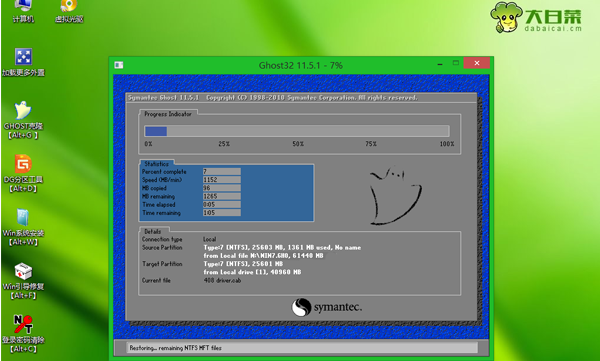Close the Ghost32 window
The height and width of the screenshot is (361, 600).
(477, 63)
